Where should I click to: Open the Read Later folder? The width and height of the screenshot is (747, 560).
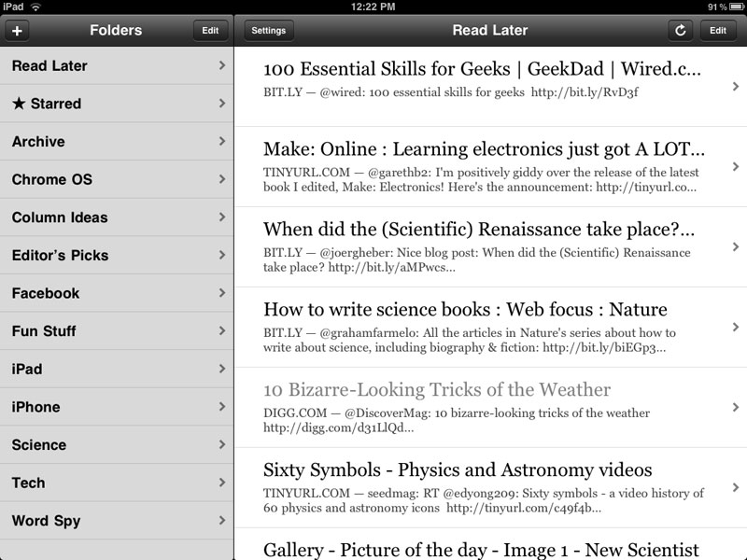[x=117, y=65]
